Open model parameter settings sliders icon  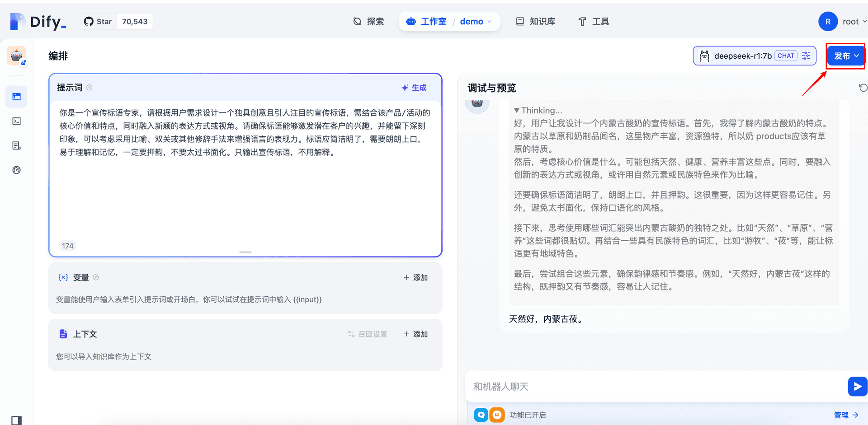806,56
